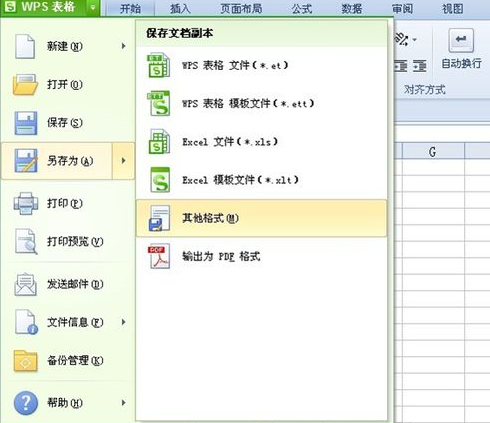Click the increase indent icon in ribbon
This screenshot has width=490, height=423.
pyautogui.click(x=420, y=66)
